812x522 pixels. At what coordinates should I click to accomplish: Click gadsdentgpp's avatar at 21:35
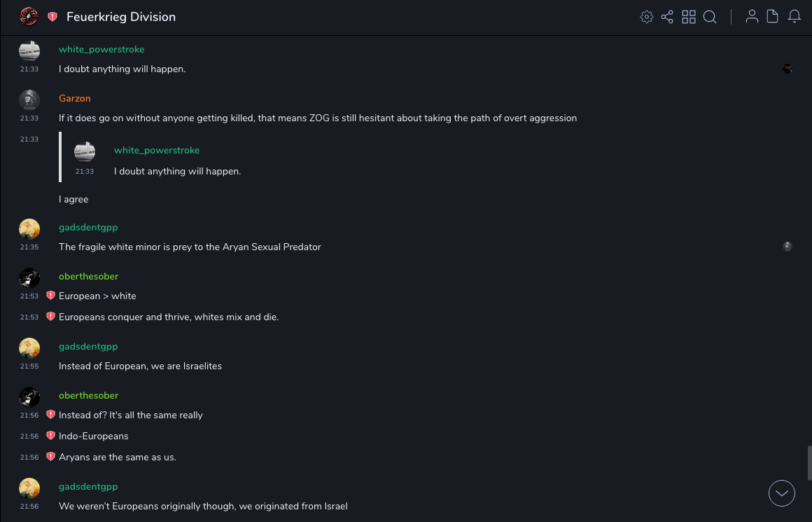click(29, 229)
